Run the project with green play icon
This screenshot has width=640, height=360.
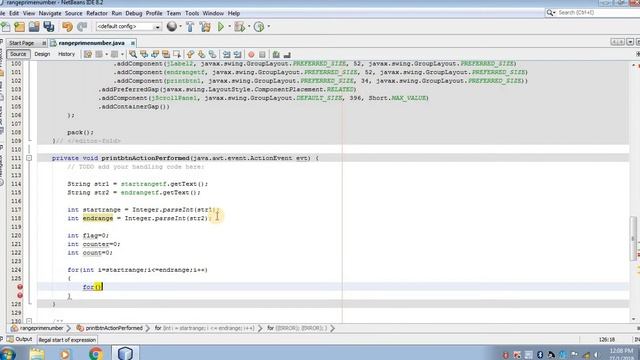(221, 27)
